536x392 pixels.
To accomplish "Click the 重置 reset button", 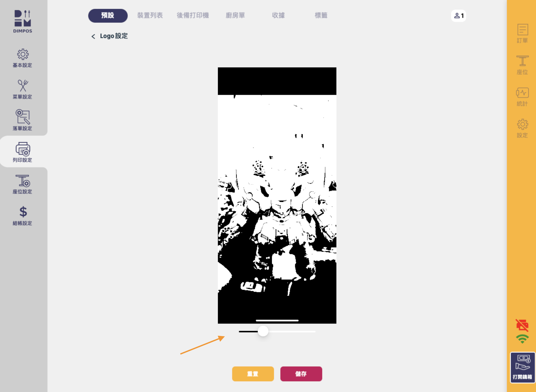I will click(253, 374).
